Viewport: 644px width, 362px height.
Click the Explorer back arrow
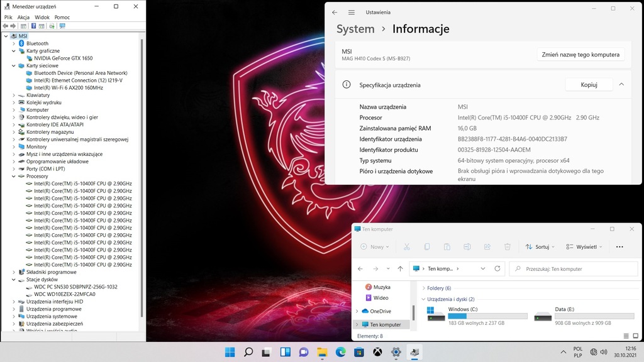[x=360, y=268]
